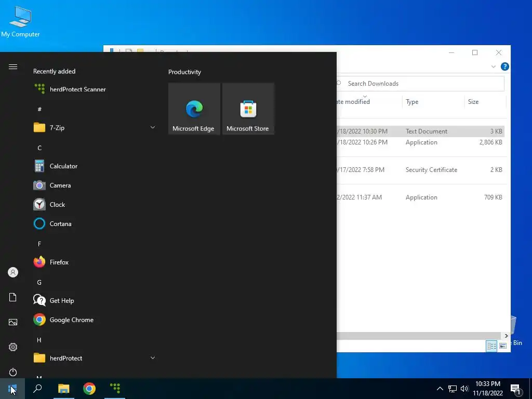Click the Microsoft Store tile
This screenshot has height=399, width=532.
[x=248, y=109]
